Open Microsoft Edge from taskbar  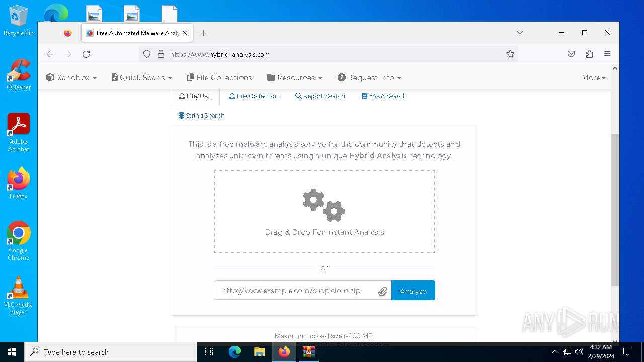tap(235, 352)
